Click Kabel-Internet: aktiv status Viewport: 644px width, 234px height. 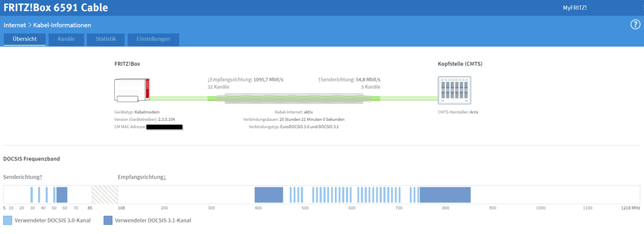click(294, 112)
